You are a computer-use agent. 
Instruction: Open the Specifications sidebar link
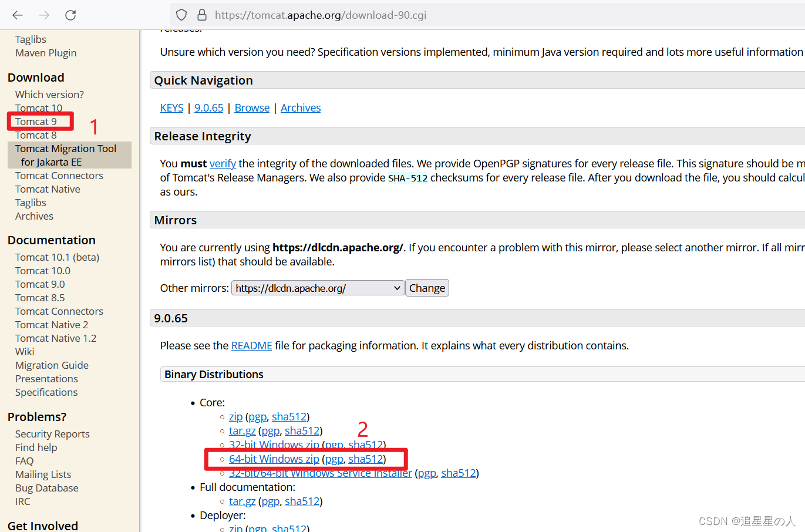click(46, 392)
